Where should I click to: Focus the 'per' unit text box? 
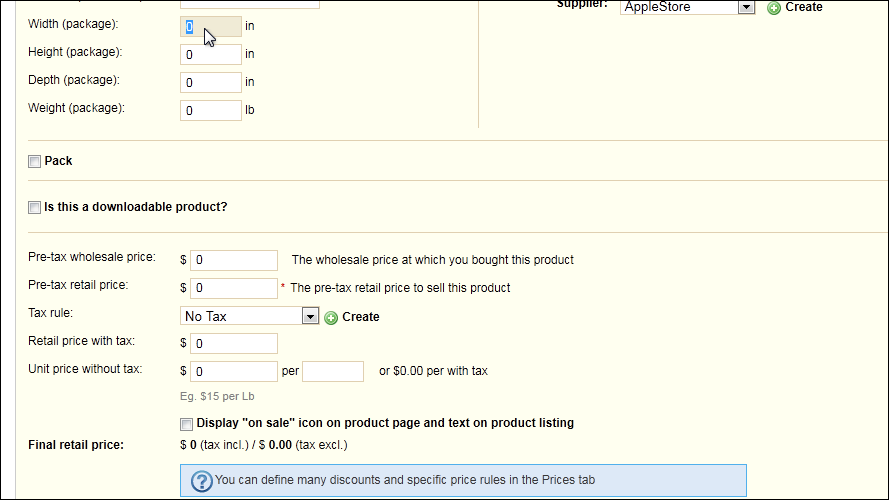point(333,371)
